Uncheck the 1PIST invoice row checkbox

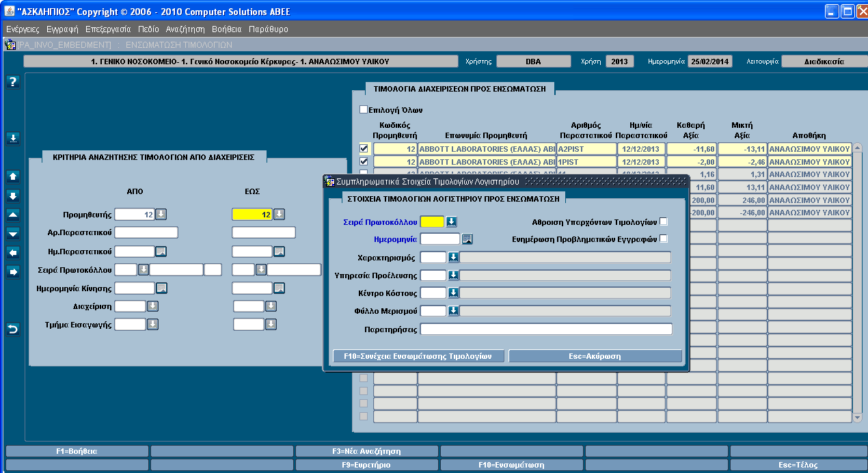(364, 161)
